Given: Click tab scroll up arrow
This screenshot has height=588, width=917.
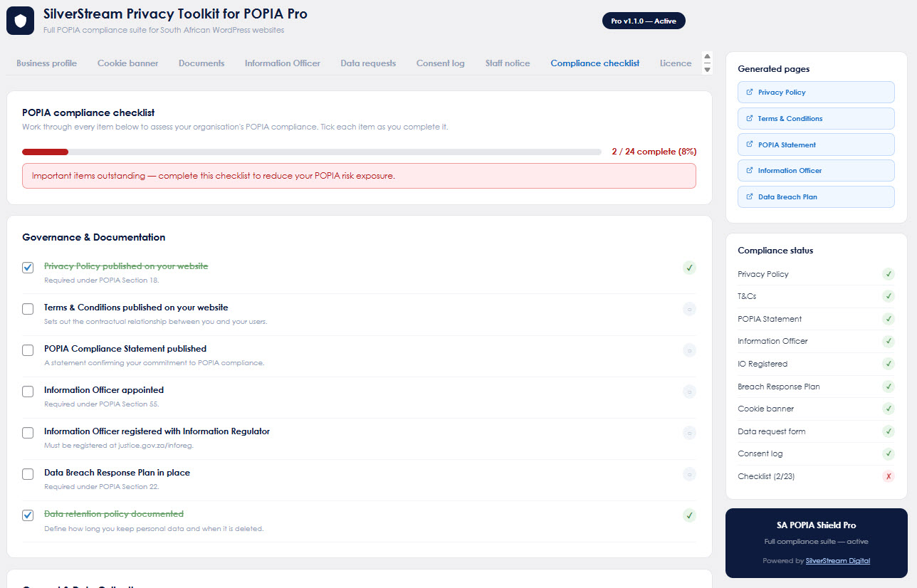Looking at the screenshot, I should 707,57.
